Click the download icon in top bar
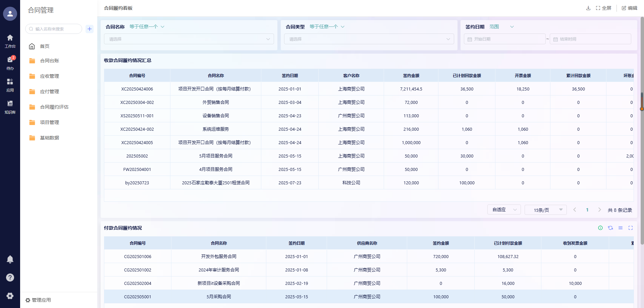This screenshot has height=308, width=644. 588,8
